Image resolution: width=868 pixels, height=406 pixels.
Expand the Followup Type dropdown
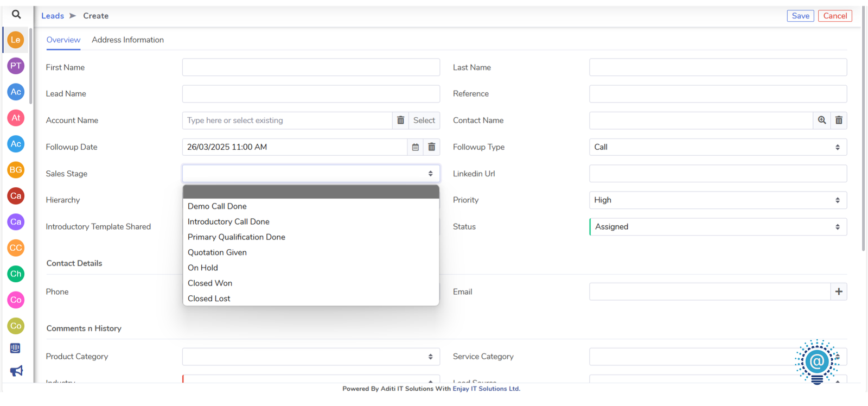point(718,147)
